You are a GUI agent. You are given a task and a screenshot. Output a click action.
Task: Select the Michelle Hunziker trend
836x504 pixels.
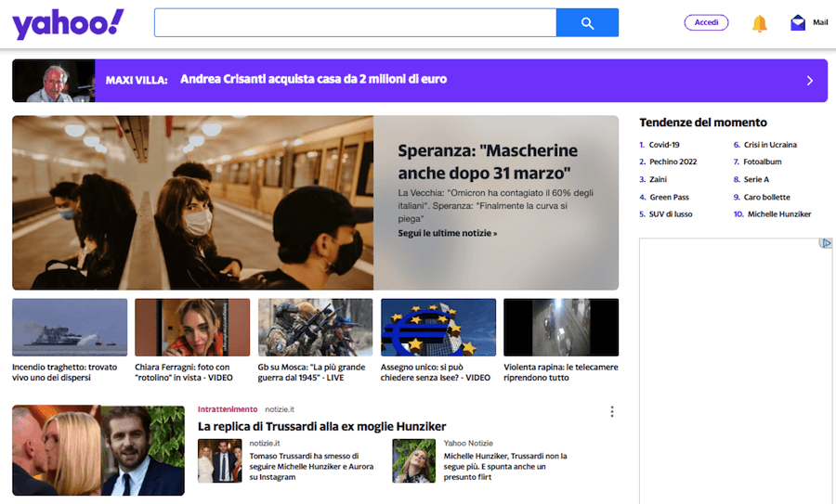tap(779, 214)
